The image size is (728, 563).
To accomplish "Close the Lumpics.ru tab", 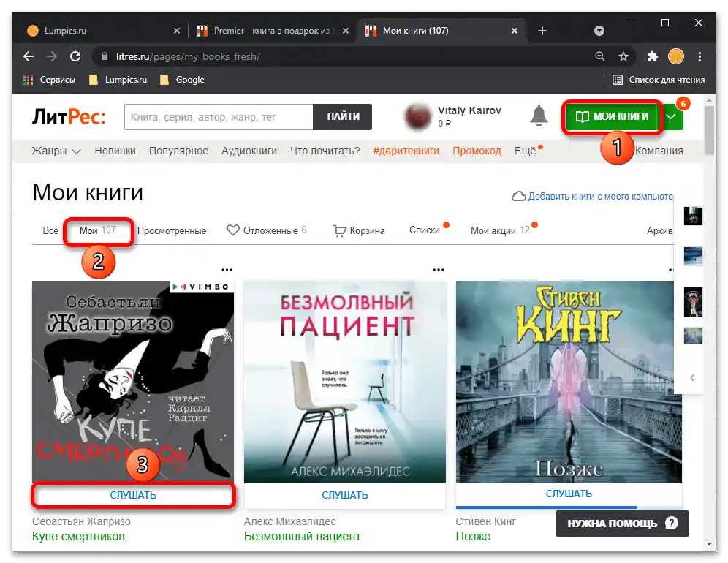I will [176, 31].
